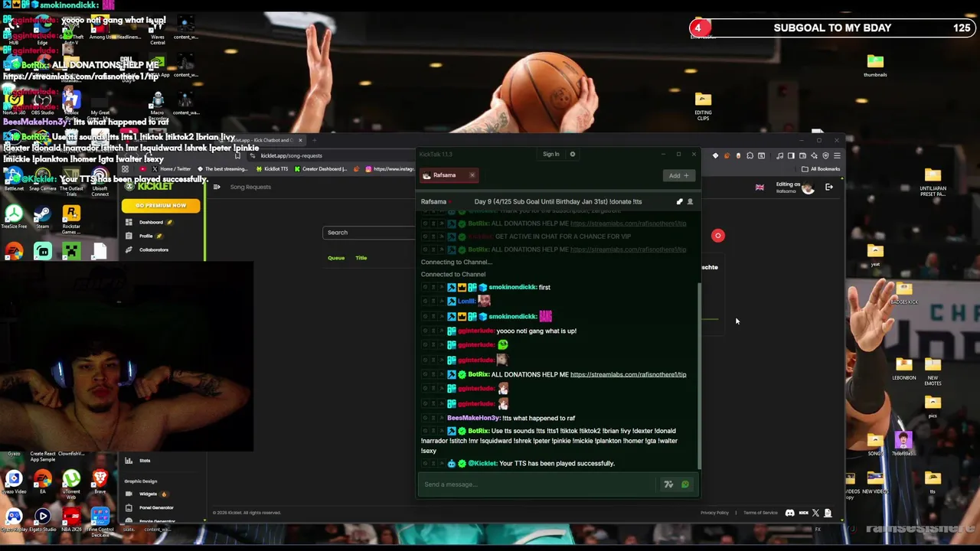Open KickBot TTS bookmark

(x=272, y=169)
